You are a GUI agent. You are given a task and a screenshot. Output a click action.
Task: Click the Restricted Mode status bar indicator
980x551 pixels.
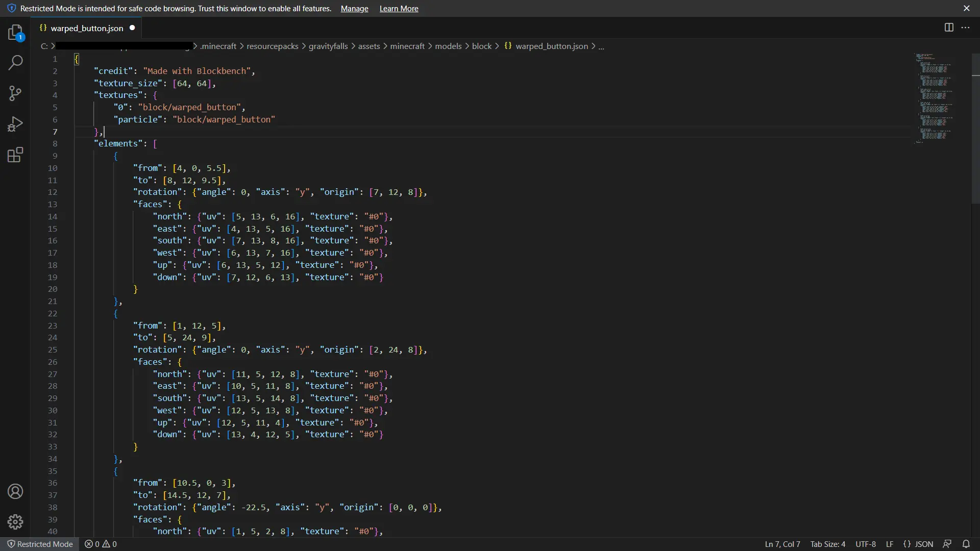(x=40, y=544)
